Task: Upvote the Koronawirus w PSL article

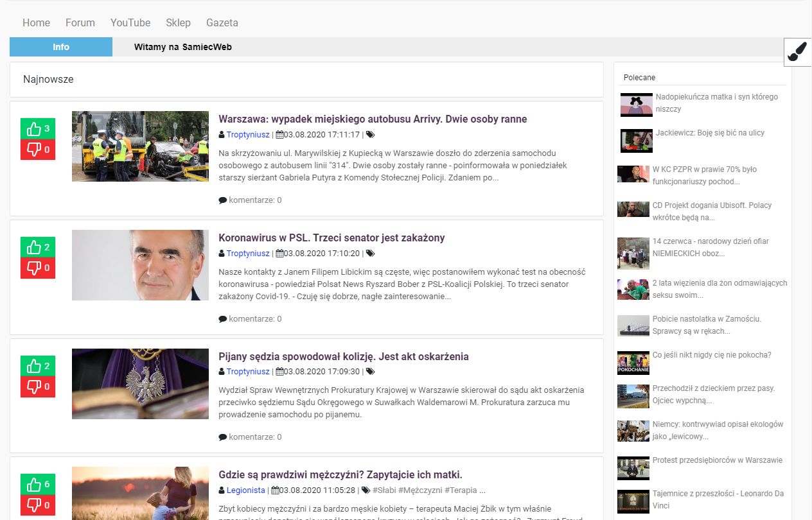Action: click(x=38, y=248)
